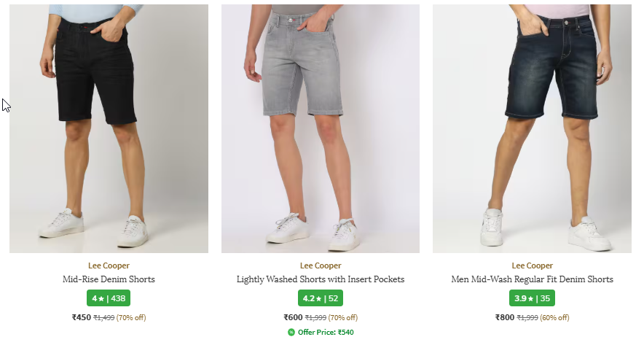
Task: Click Lee Cooper brand above Lightly Washed Shorts
Action: pos(321,265)
